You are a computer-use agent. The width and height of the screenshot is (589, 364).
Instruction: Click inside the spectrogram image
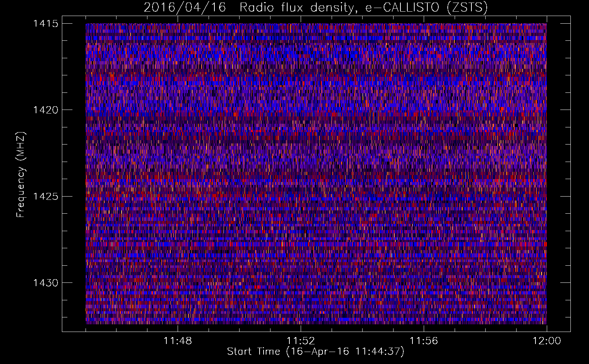tap(316, 174)
